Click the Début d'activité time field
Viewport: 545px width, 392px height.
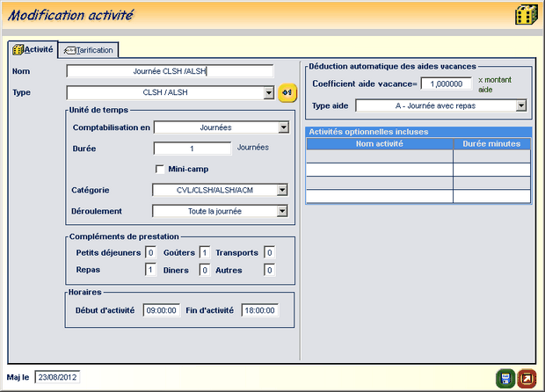coord(161,310)
